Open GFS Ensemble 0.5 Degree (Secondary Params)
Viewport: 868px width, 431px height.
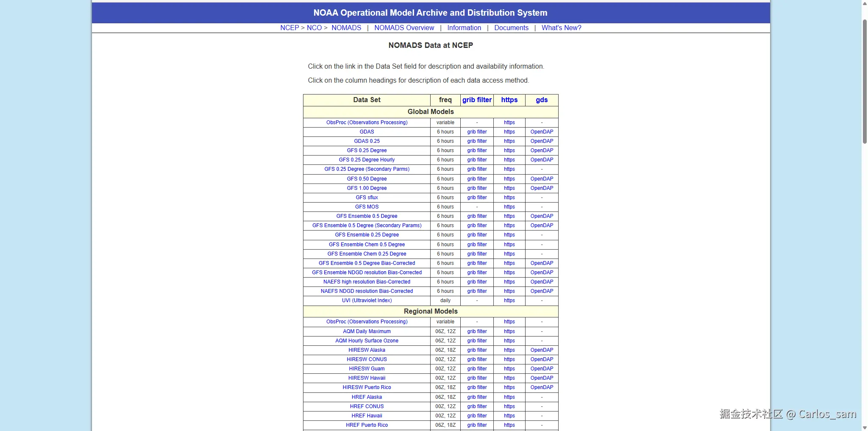[x=367, y=225]
